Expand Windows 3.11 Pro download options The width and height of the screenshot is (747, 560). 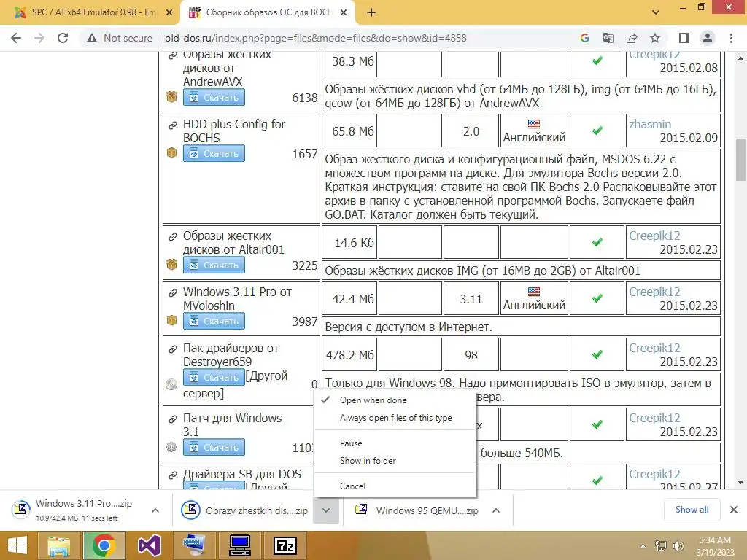pyautogui.click(x=155, y=510)
